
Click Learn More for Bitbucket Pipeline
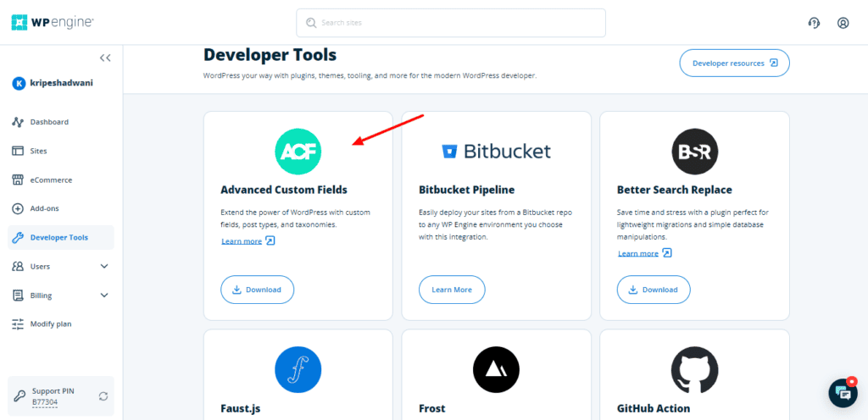tap(452, 290)
